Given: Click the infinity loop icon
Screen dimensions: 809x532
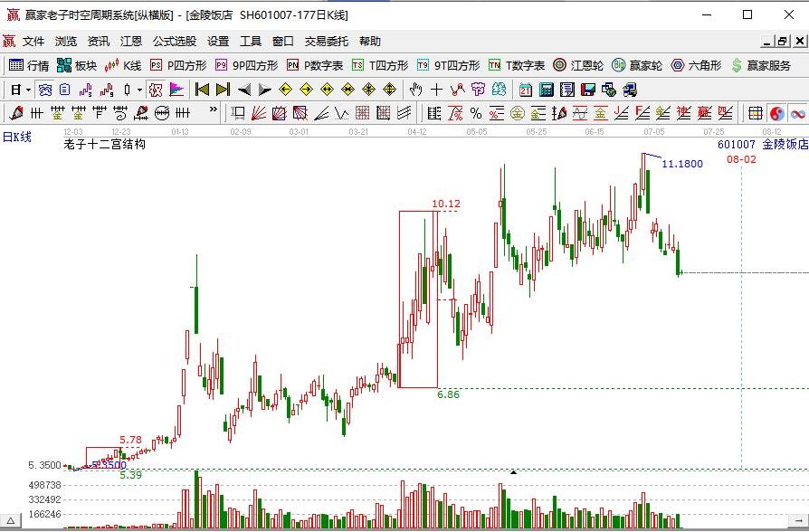Looking at the screenshot, I should coord(797,112).
